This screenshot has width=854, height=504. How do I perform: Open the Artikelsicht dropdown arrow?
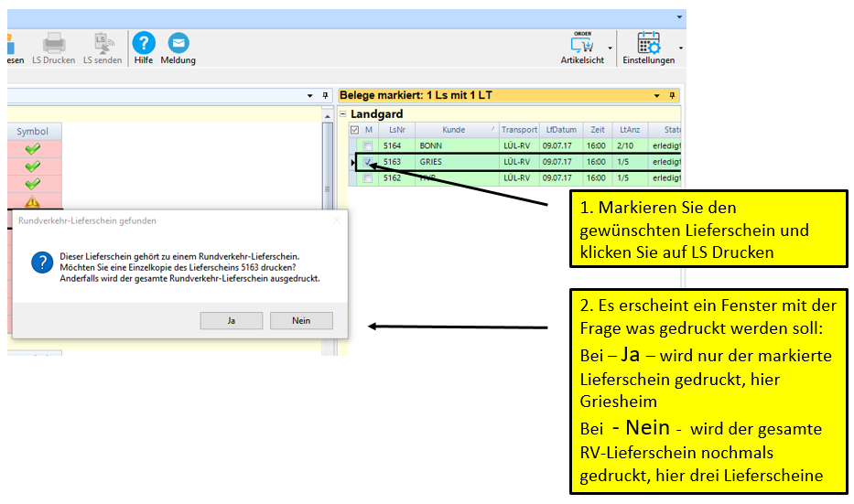[x=611, y=48]
